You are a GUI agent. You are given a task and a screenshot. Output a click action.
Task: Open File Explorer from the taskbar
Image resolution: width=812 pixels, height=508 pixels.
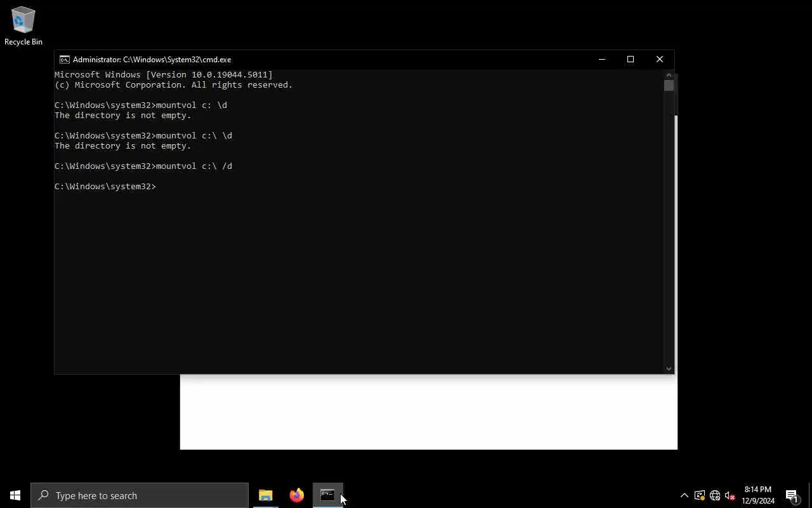(x=265, y=495)
